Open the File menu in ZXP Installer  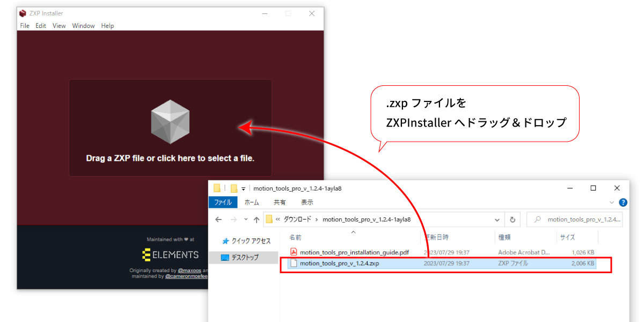[25, 26]
